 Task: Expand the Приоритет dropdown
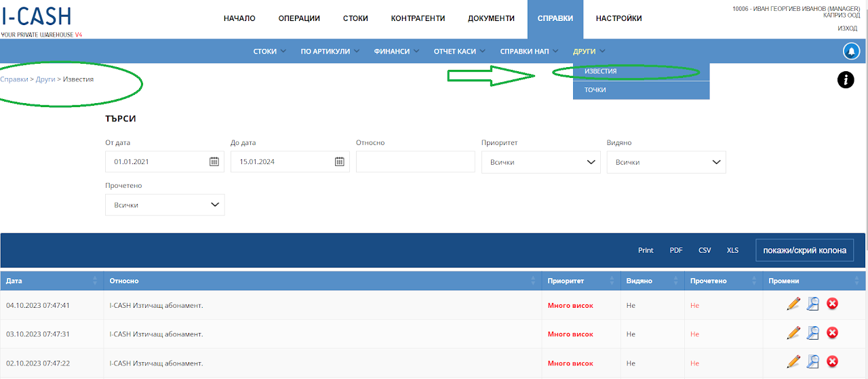click(x=540, y=162)
